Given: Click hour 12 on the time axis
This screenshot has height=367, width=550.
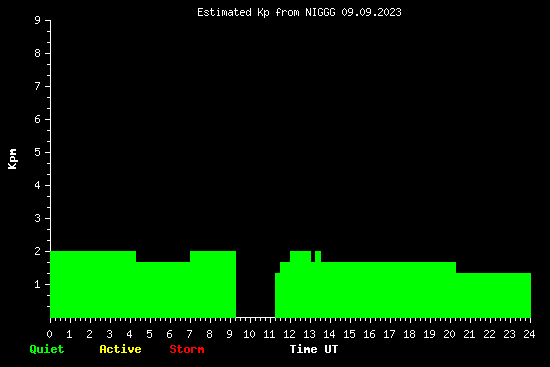Looking at the screenshot, I should [x=289, y=334].
